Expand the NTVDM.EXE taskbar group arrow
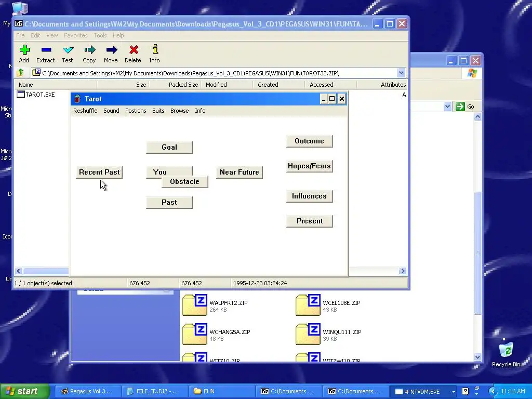This screenshot has width=532, height=399. tap(454, 392)
